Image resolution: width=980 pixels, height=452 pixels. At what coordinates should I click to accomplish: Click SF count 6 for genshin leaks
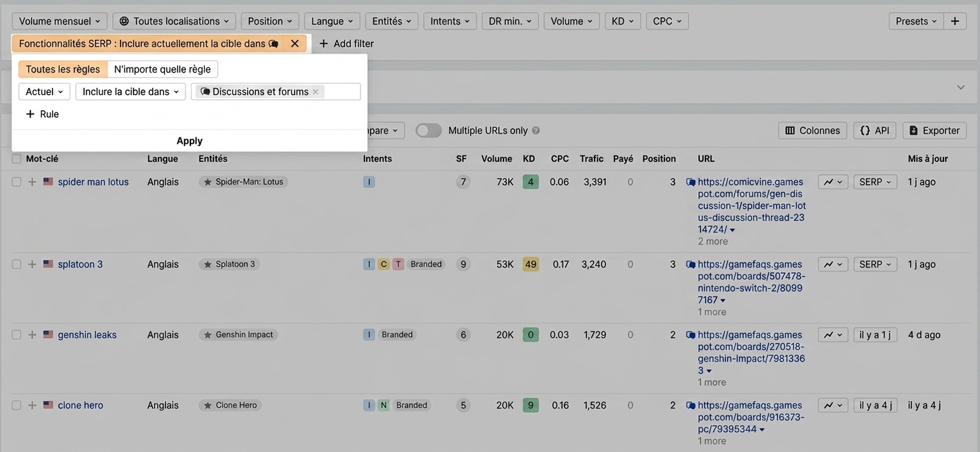pyautogui.click(x=463, y=335)
